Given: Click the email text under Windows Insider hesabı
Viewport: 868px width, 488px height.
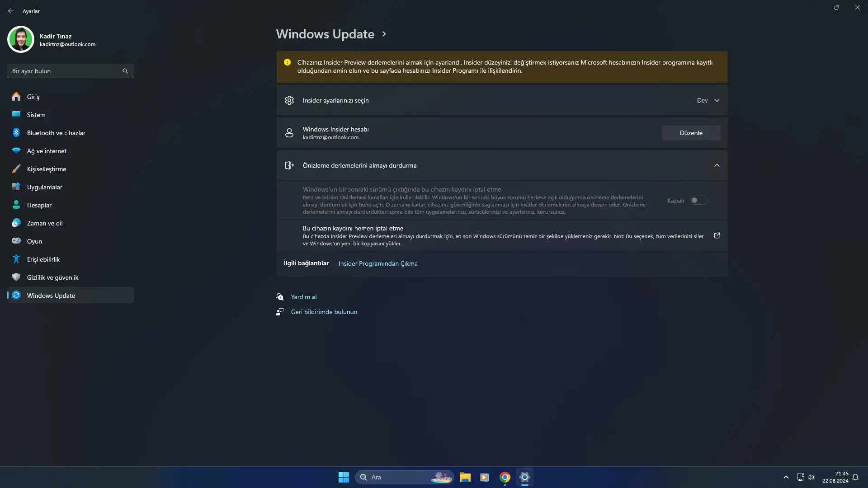Looking at the screenshot, I should pyautogui.click(x=330, y=137).
